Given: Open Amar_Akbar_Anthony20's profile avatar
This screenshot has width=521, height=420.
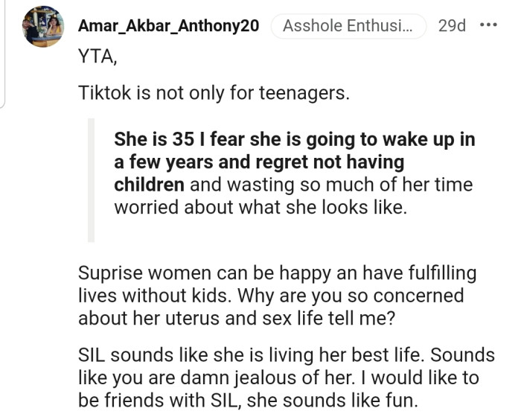Looking at the screenshot, I should [43, 27].
